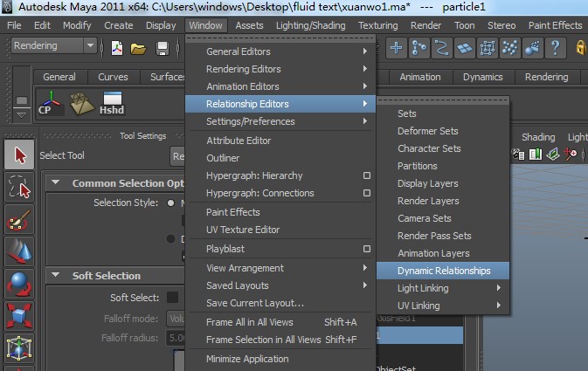Toggle the Soft Select checkbox
588x371 pixels.
pos(172,297)
